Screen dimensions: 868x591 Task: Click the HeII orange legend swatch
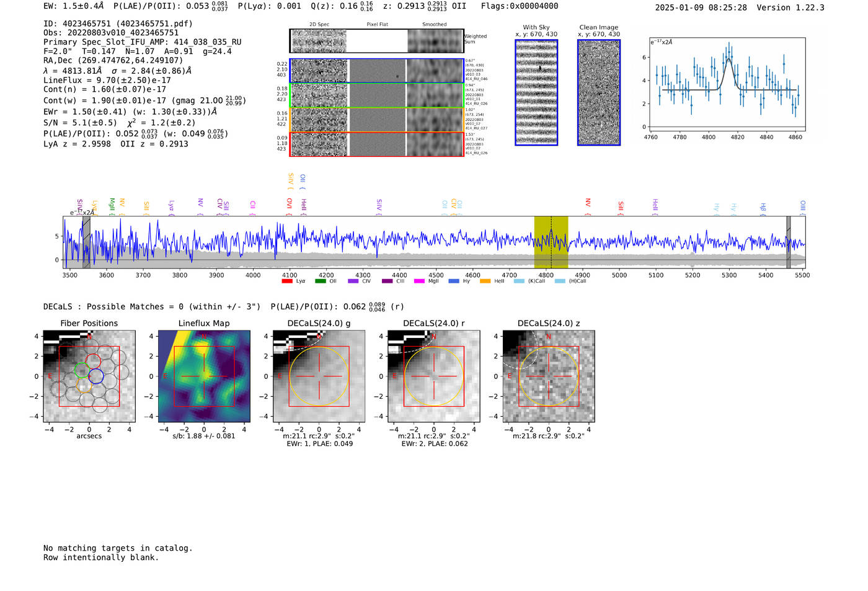coord(485,281)
